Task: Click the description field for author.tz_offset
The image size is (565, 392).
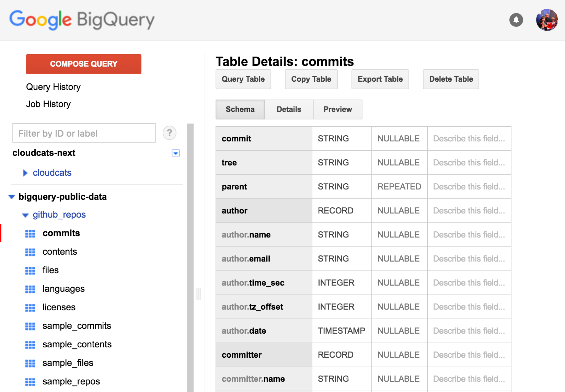Action: (469, 307)
